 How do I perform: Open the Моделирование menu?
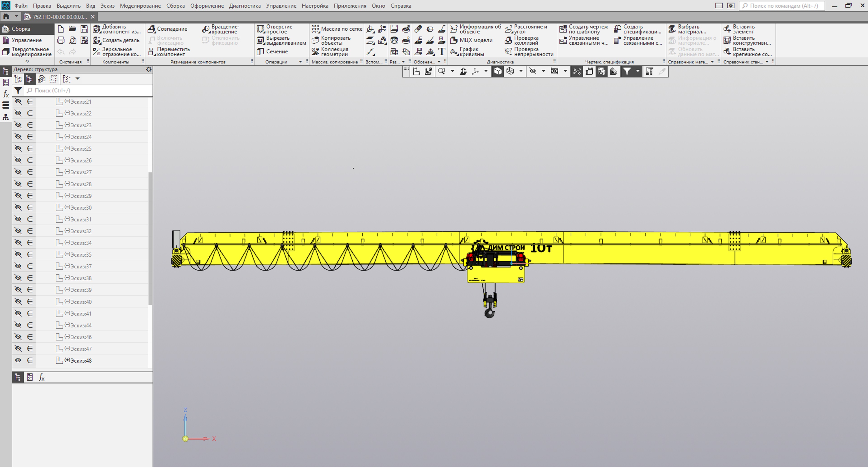point(140,6)
